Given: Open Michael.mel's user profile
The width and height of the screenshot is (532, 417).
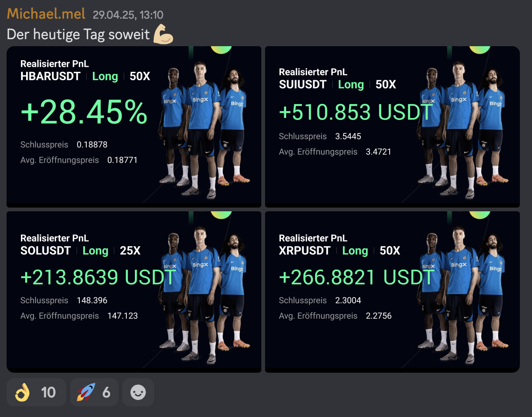Looking at the screenshot, I should point(46,14).
